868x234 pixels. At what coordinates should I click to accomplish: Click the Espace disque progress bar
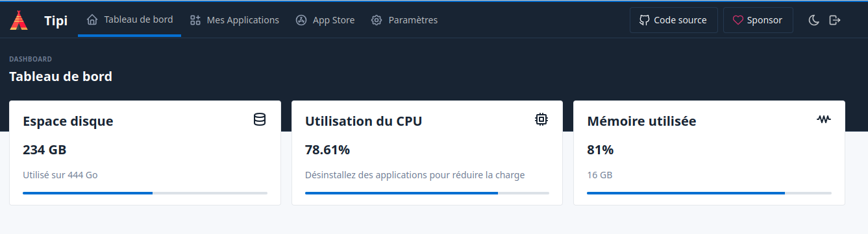point(145,193)
